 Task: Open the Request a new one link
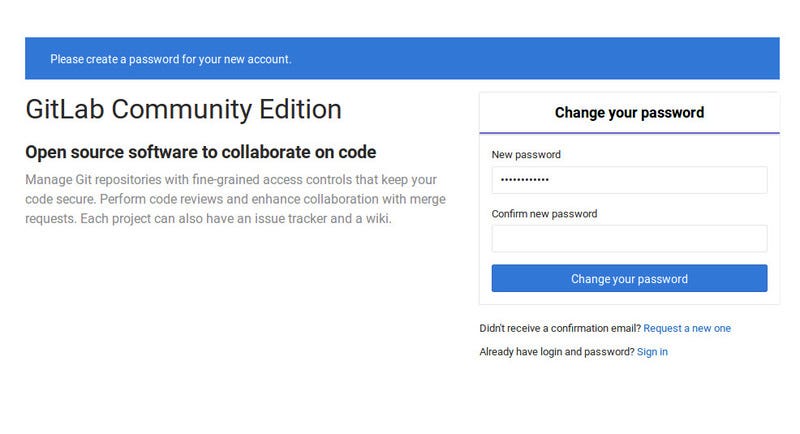687,328
